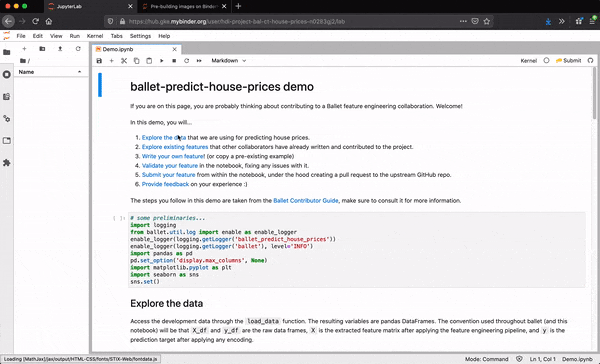Open the File Browser sidebar panel
600x364 pixels.
(x=7, y=52)
